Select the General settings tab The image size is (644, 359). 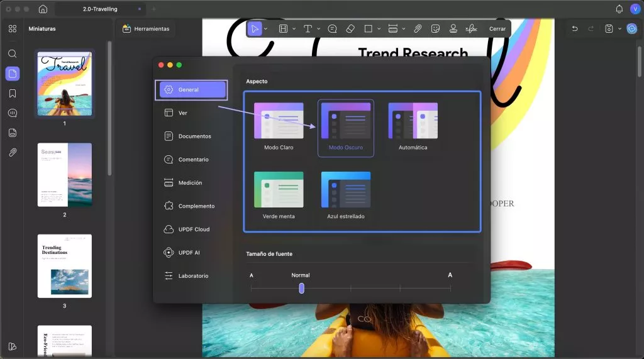(x=191, y=89)
